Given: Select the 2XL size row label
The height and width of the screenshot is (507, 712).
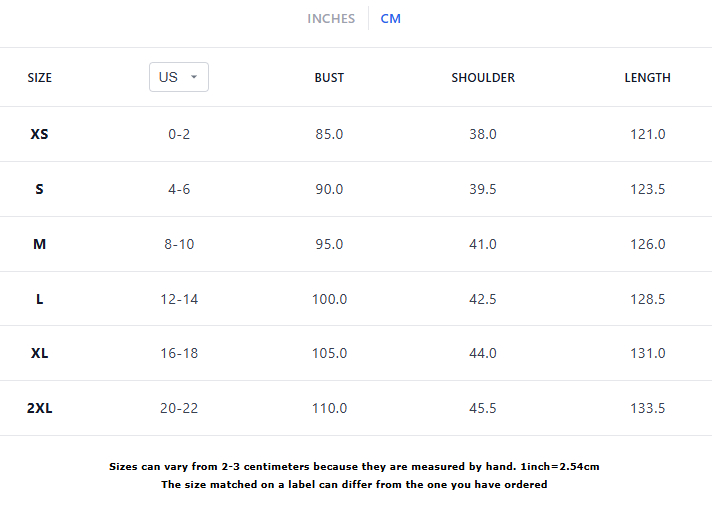Looking at the screenshot, I should [40, 408].
